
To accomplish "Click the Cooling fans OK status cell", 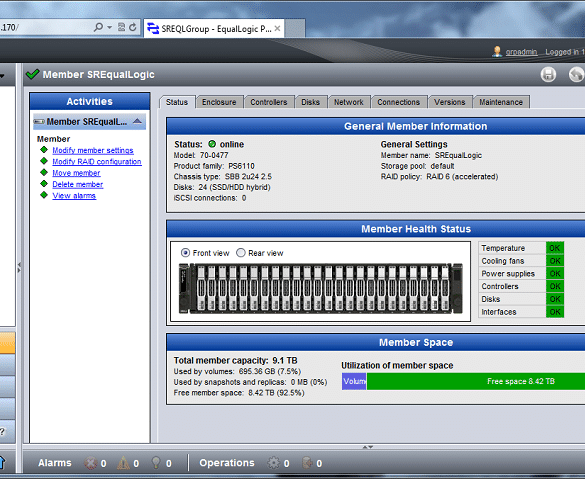I will (x=555, y=261).
